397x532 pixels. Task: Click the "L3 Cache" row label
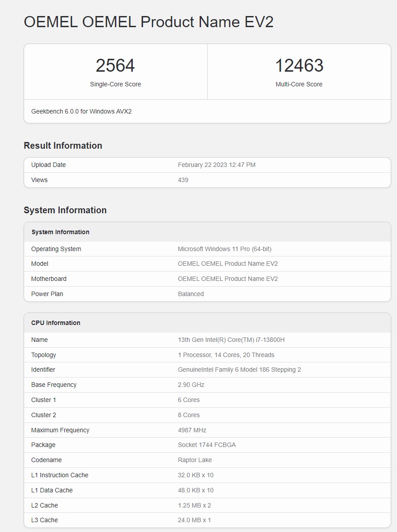45,520
